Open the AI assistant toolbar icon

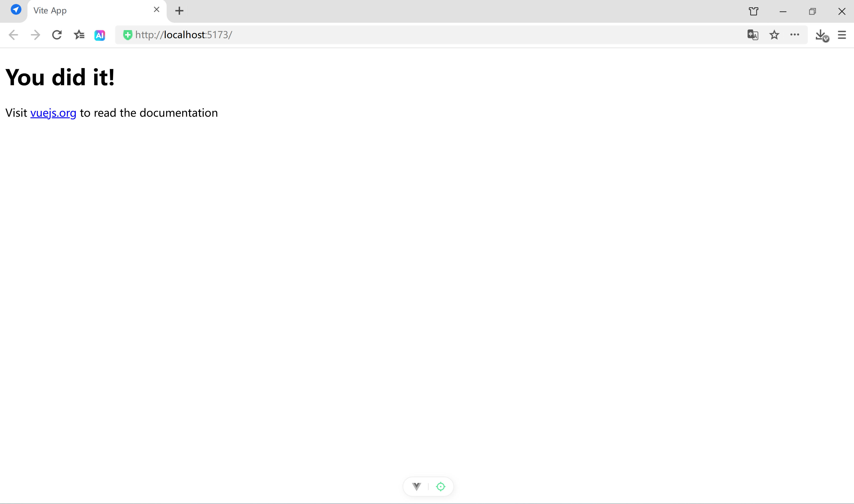(x=99, y=35)
